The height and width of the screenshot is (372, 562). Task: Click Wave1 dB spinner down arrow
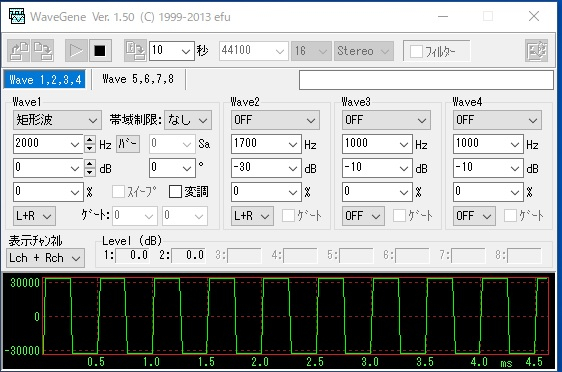point(90,172)
